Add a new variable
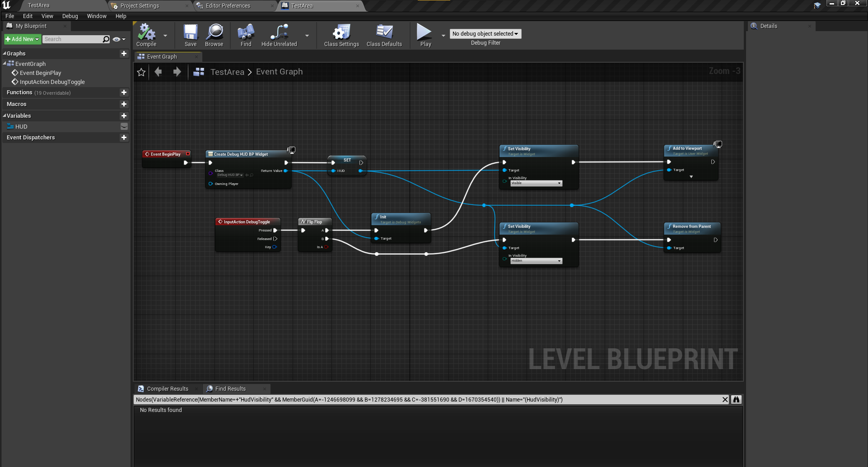 click(x=124, y=116)
